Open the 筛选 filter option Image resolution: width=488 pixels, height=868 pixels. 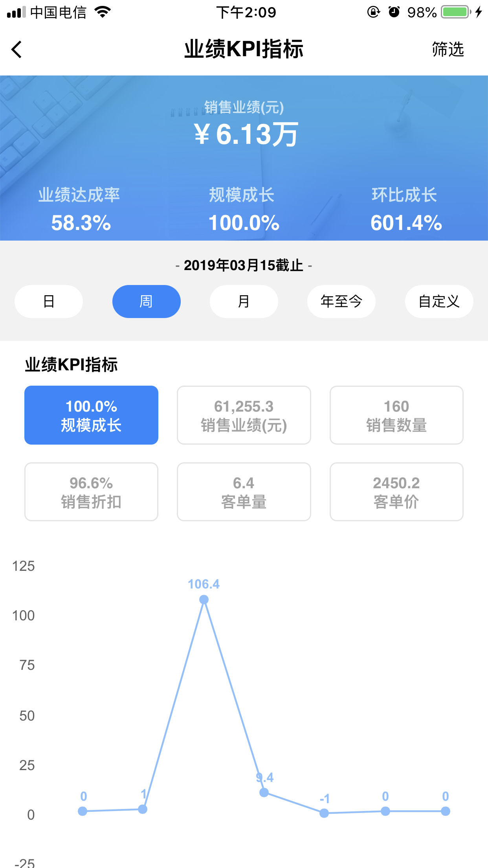pyautogui.click(x=448, y=50)
